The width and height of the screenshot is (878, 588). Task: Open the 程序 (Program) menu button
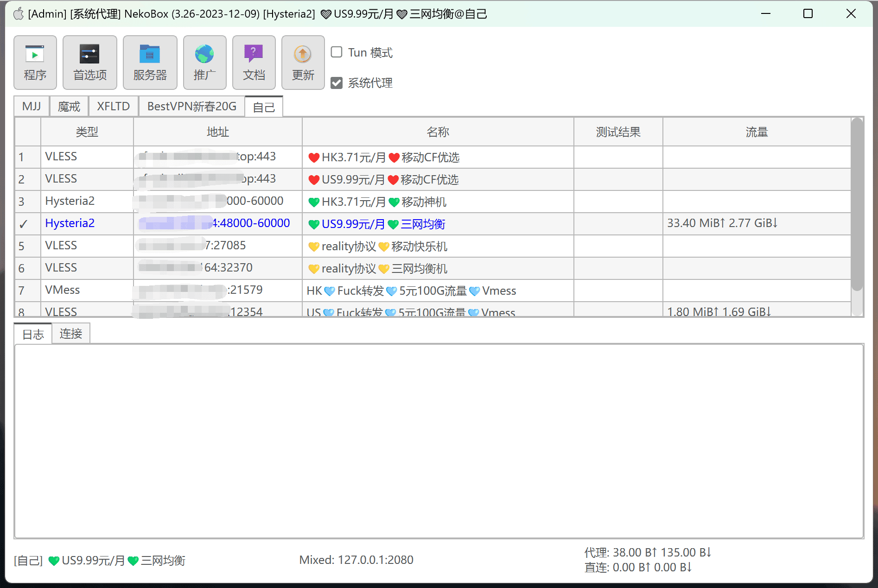pyautogui.click(x=35, y=63)
